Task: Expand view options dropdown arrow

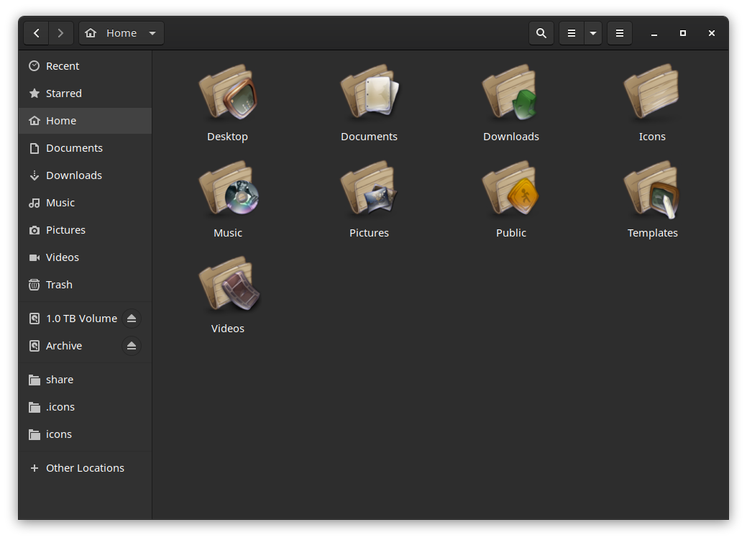Action: coord(593,33)
